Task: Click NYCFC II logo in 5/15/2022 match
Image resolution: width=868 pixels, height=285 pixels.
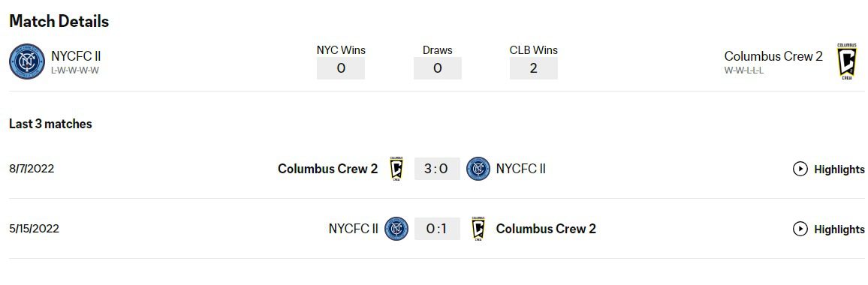Action: click(x=396, y=229)
